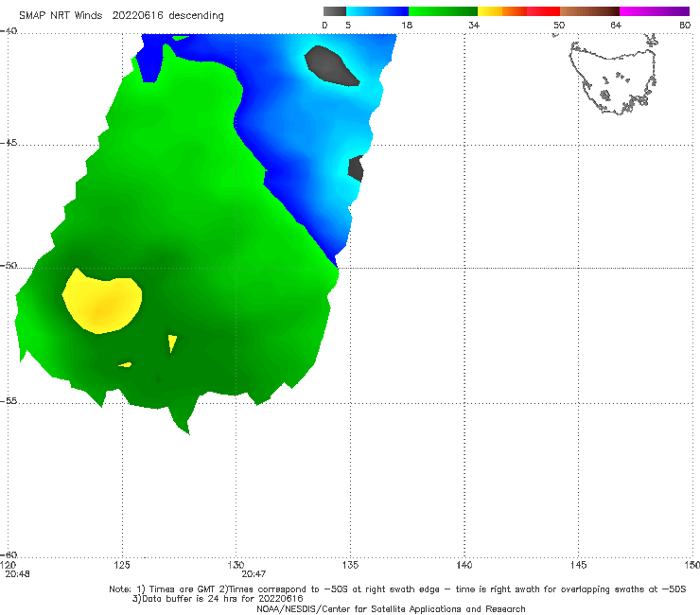Click the color bar label '50'
The height and width of the screenshot is (615, 700).
pos(559,25)
